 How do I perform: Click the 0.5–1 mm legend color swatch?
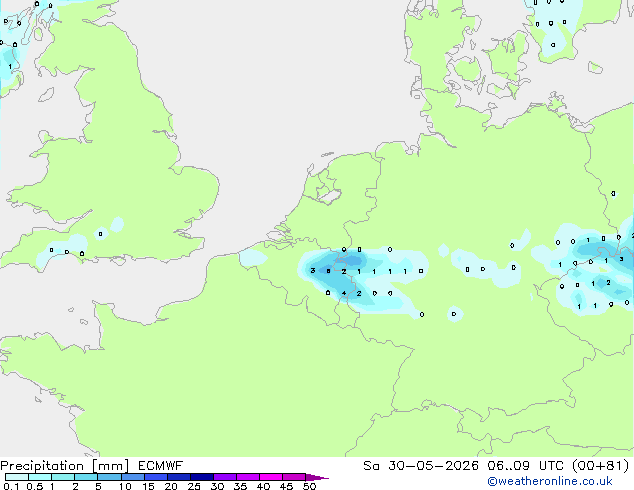pos(40,477)
